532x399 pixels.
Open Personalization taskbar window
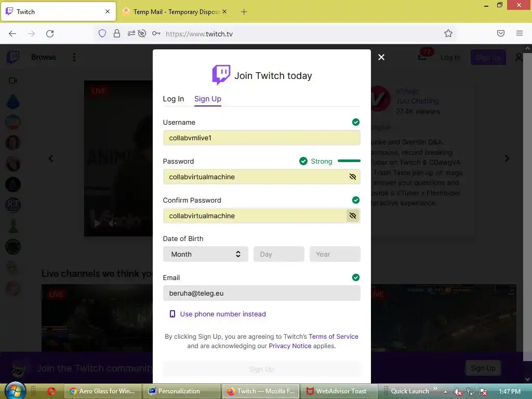(x=181, y=391)
